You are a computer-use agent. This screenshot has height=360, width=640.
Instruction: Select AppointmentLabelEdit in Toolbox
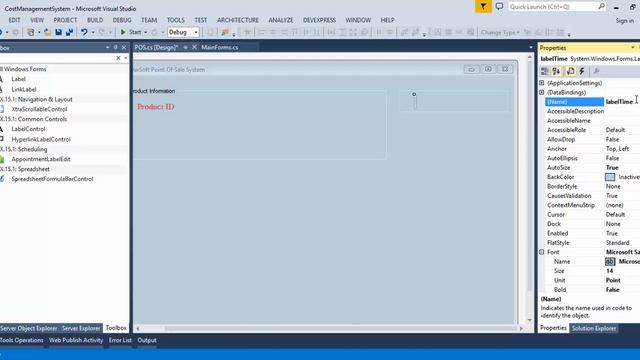[41, 159]
